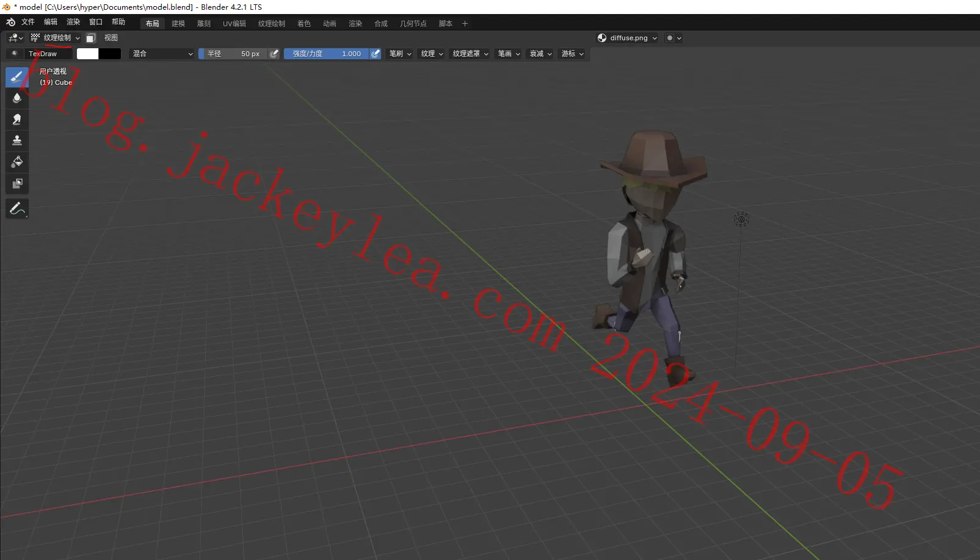Screen dimensions: 980x560
Task: Toggle pressure sensitivity for strength (强度/力度)
Action: click(376, 54)
